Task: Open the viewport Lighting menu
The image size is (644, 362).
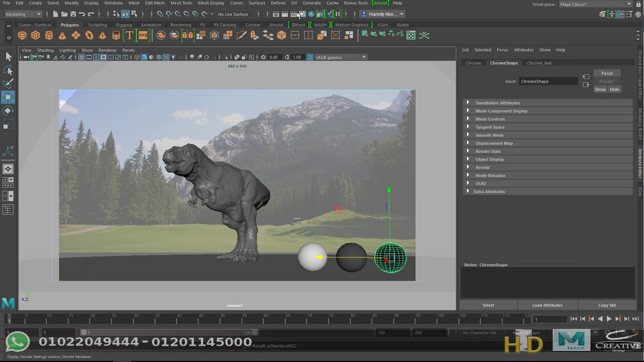Action: pyautogui.click(x=67, y=50)
